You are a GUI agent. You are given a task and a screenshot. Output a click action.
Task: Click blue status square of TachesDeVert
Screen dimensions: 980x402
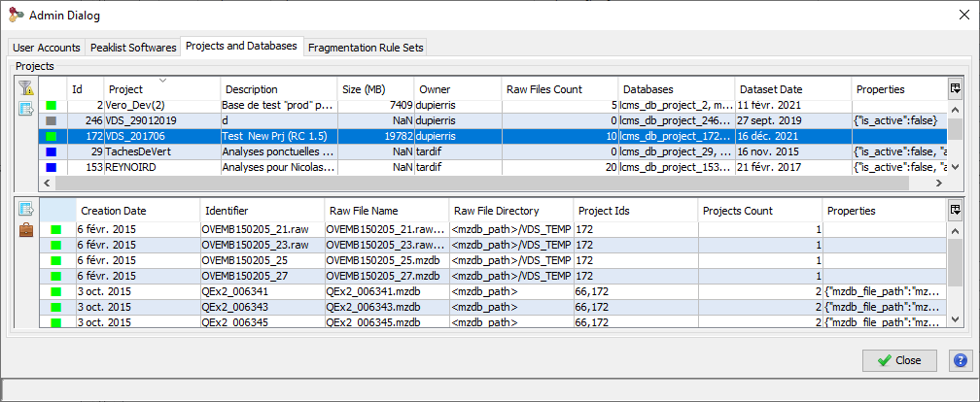(x=52, y=151)
